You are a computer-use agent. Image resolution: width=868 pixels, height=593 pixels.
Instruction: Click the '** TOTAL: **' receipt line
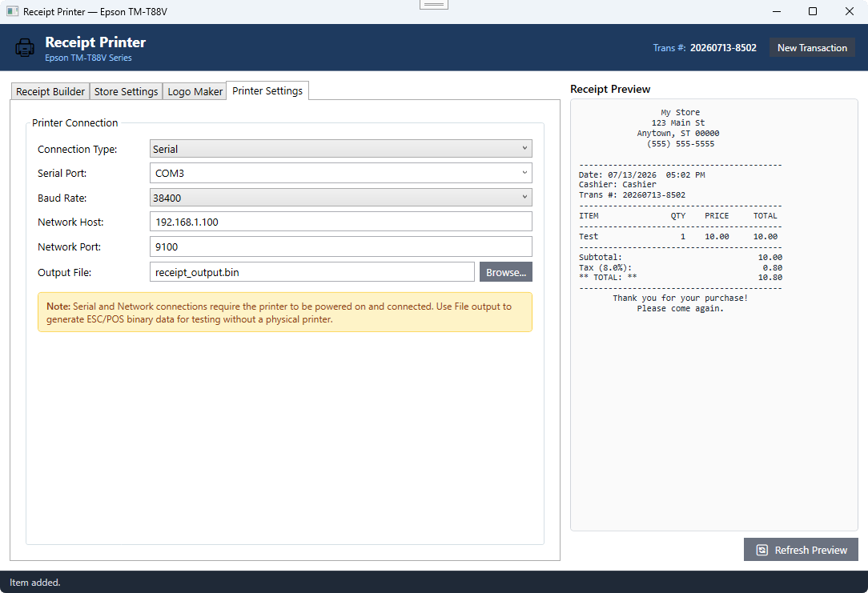[681, 277]
